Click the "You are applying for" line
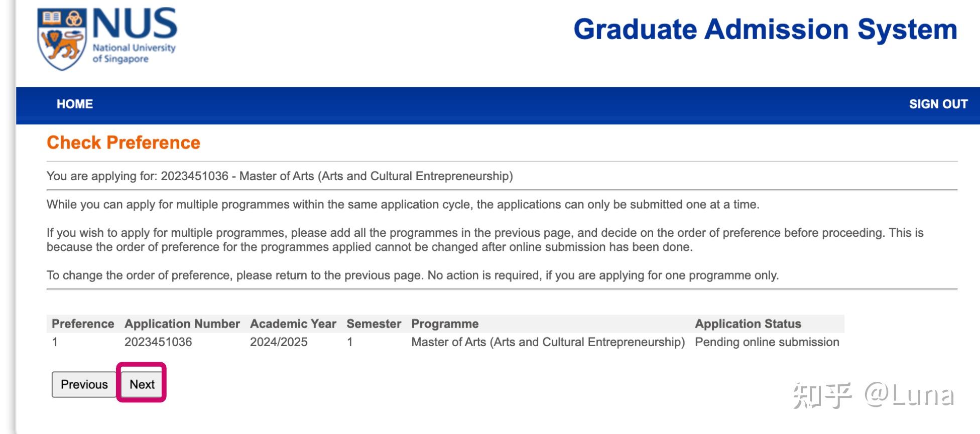Viewport: 980px width, 434px height. coord(280,176)
